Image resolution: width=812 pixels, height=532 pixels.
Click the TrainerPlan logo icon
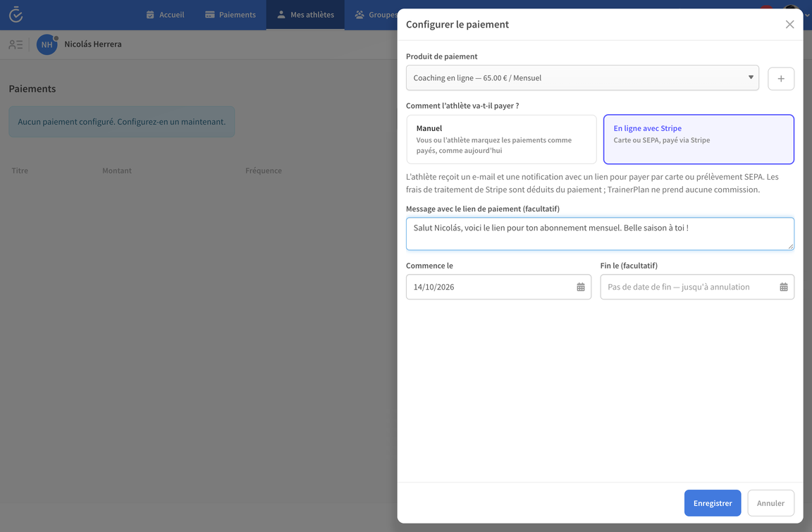click(x=16, y=15)
